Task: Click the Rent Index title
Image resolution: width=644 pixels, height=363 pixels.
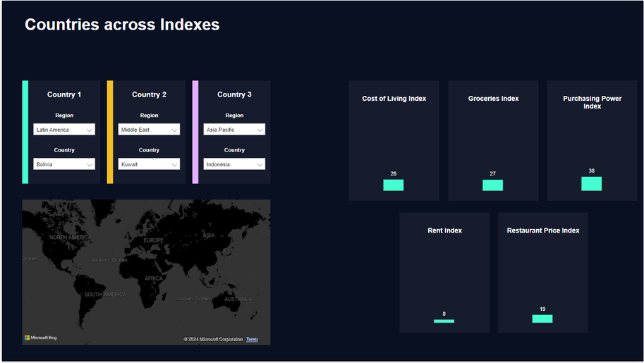Action: [x=444, y=230]
